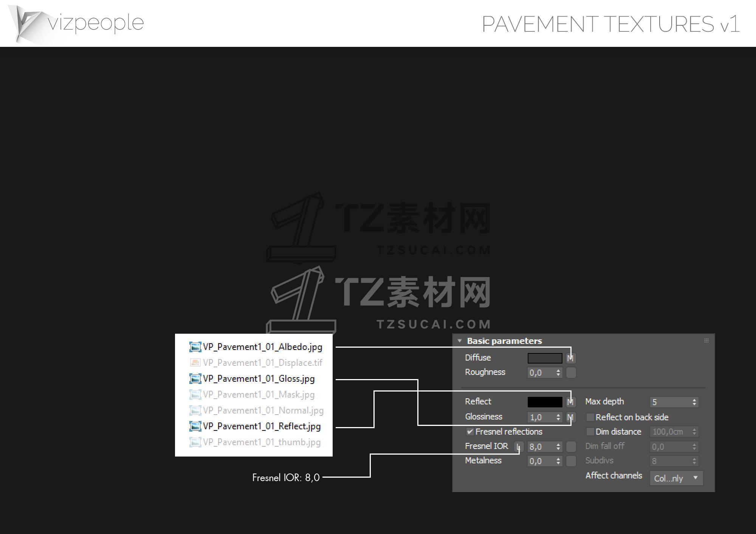Click the Glossiness spinner arrows

[x=558, y=417]
